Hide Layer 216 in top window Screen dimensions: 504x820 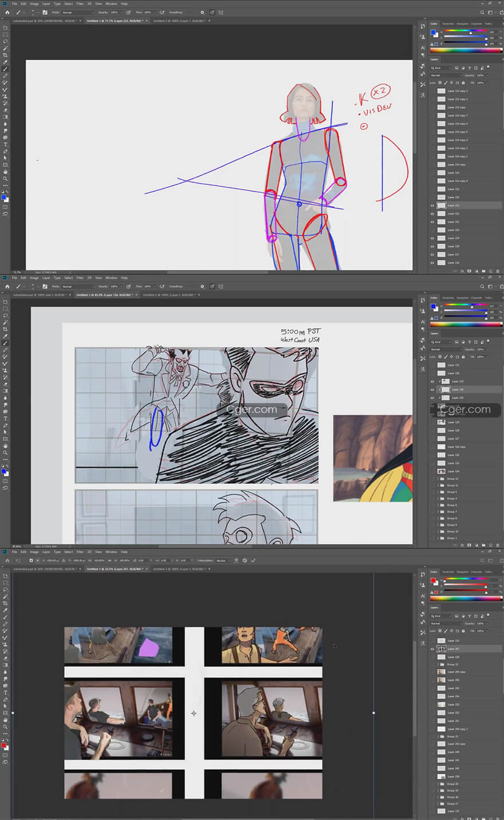(x=432, y=263)
